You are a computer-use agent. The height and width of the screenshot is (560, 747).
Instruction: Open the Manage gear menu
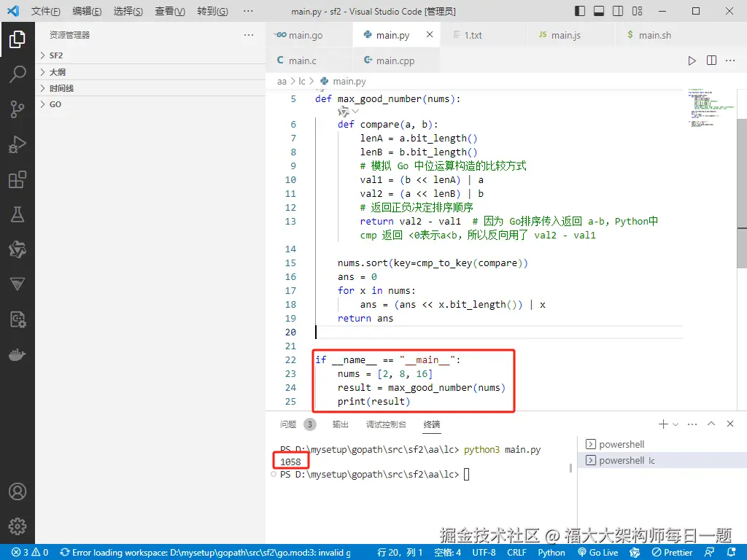[x=18, y=526]
